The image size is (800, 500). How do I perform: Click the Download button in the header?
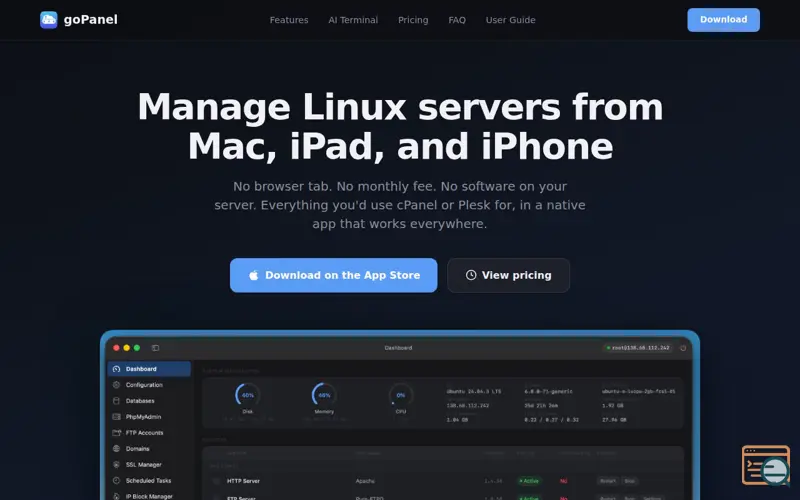pyautogui.click(x=723, y=20)
